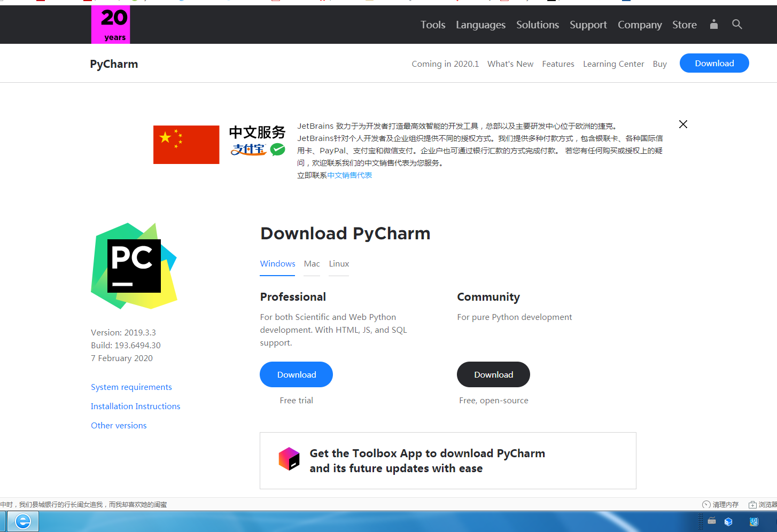Screen dimensions: 777x532
Task: Open site search magnifier icon
Action: point(737,24)
